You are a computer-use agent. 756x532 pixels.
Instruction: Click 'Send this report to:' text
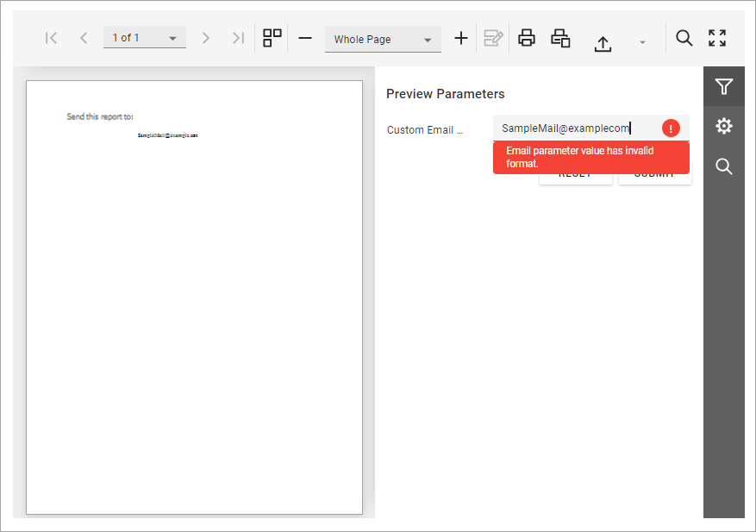click(x=100, y=116)
